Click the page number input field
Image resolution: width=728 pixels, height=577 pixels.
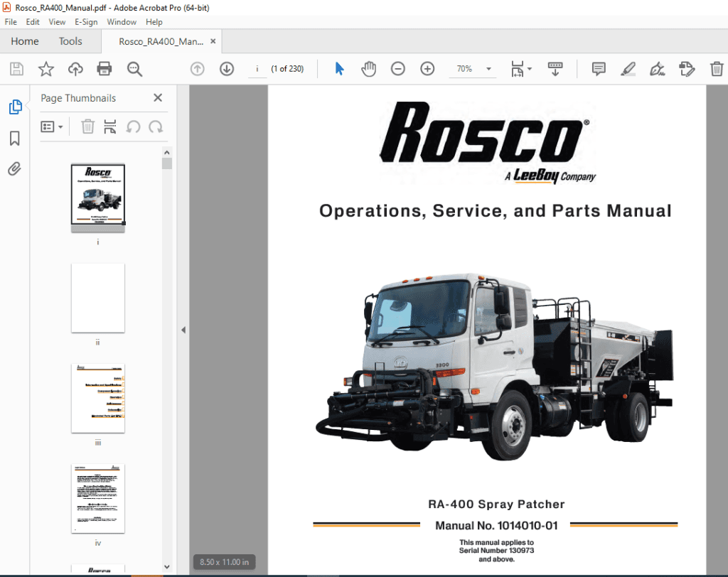coord(257,69)
